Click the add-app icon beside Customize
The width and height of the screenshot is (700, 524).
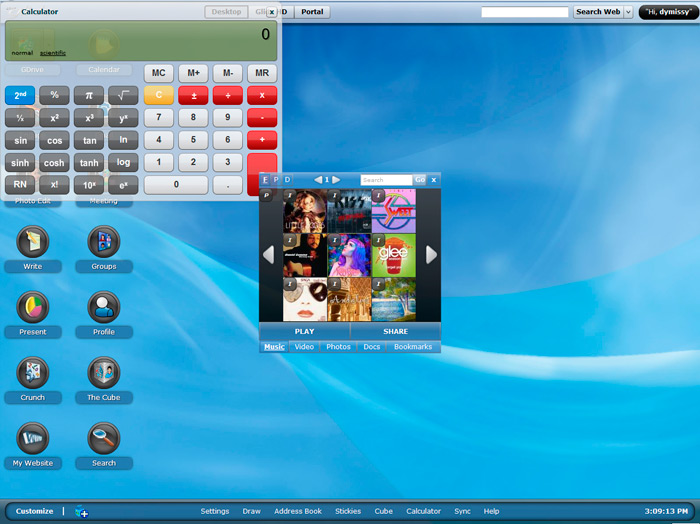82,511
